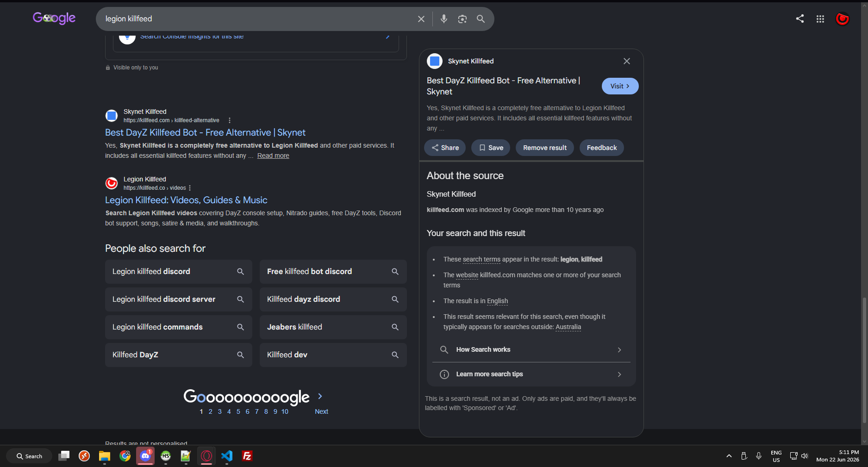Click the Feedback button

click(x=602, y=148)
